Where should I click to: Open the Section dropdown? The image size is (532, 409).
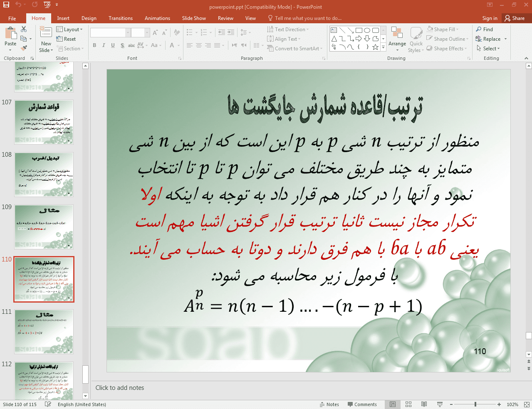(x=69, y=49)
